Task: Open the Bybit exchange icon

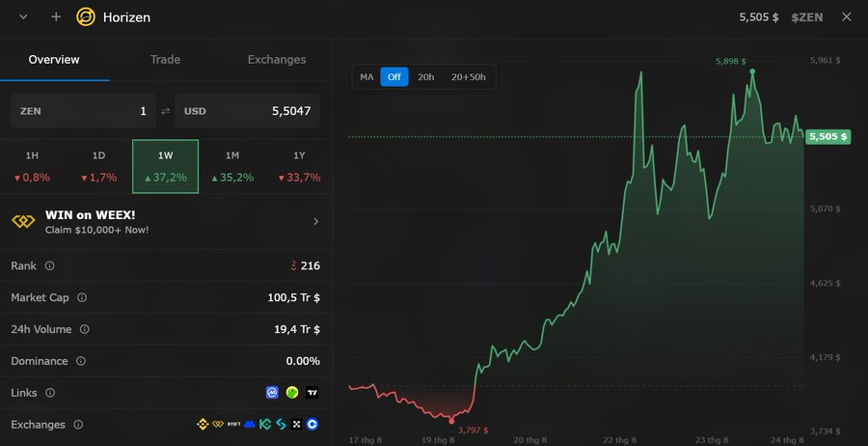Action: click(x=233, y=425)
